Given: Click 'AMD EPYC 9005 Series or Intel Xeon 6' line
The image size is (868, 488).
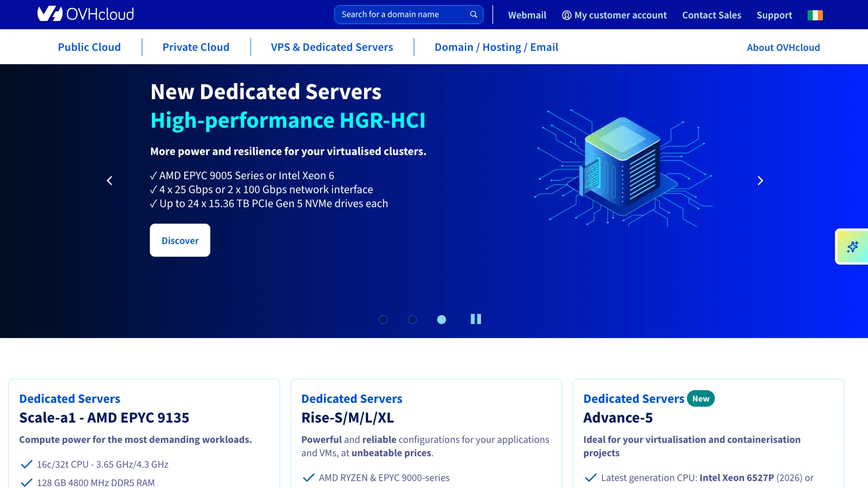Looking at the screenshot, I should (242, 175).
